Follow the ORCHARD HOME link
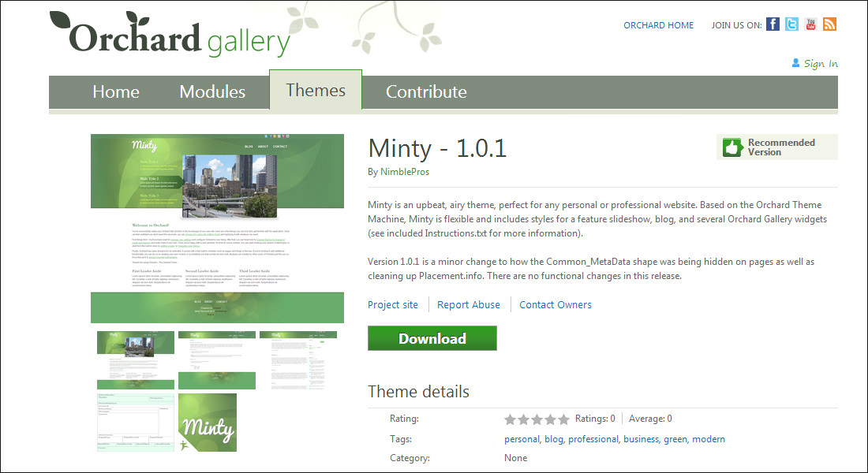The height and width of the screenshot is (473, 868). (658, 25)
